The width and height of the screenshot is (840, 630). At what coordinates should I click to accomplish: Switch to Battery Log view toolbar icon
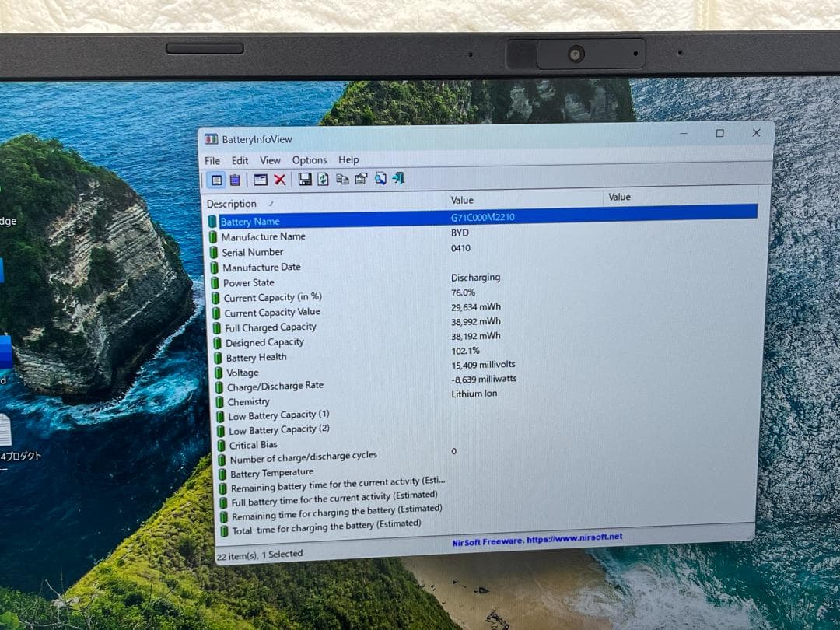[235, 180]
